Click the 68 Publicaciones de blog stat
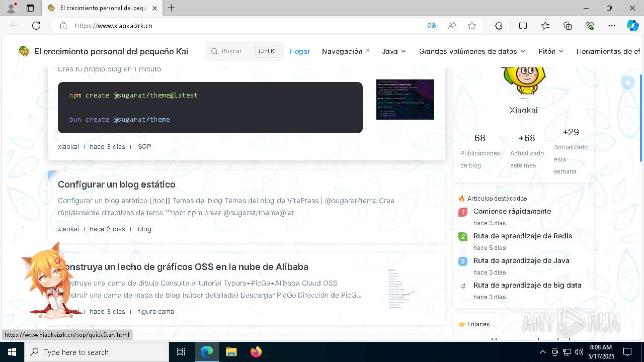 (480, 151)
